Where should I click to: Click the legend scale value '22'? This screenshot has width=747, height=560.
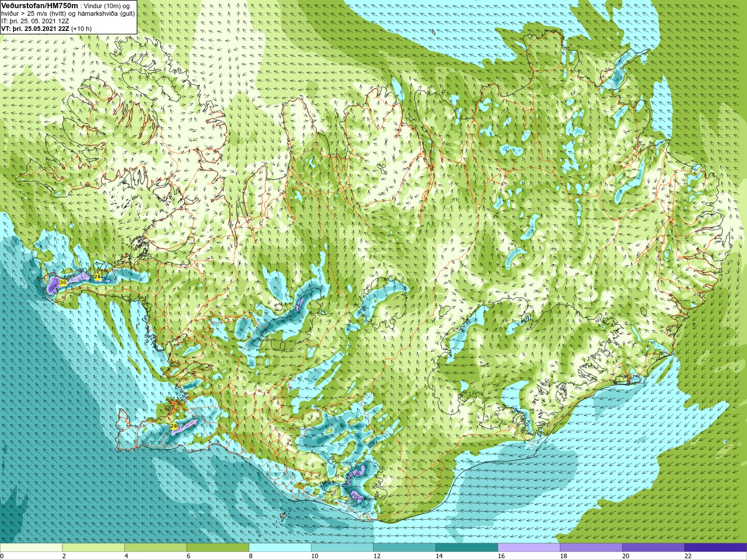click(688, 556)
